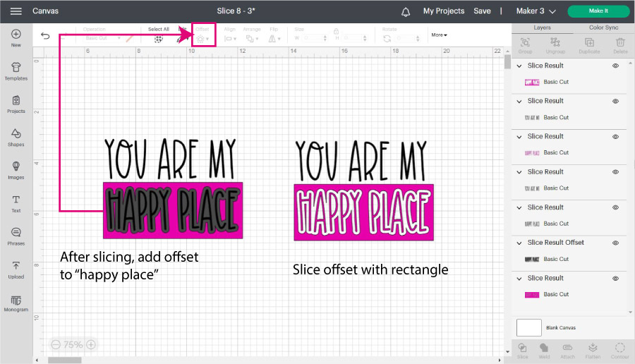
Task: Open the Phrases panel
Action: (16, 237)
